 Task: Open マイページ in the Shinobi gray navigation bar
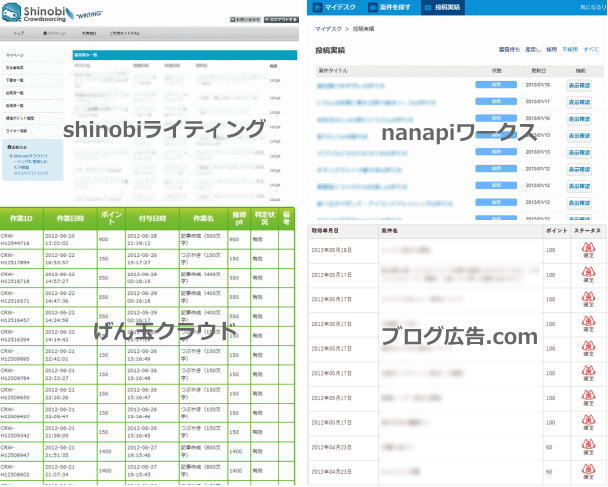tap(54, 34)
